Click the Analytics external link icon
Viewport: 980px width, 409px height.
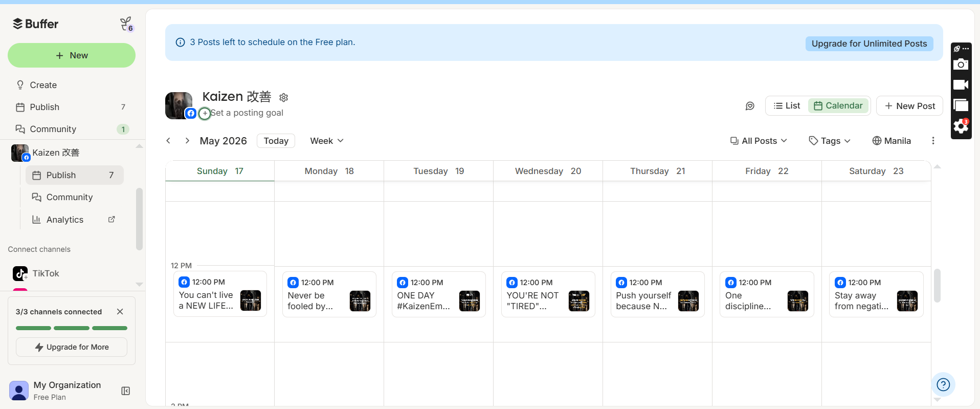[112, 219]
